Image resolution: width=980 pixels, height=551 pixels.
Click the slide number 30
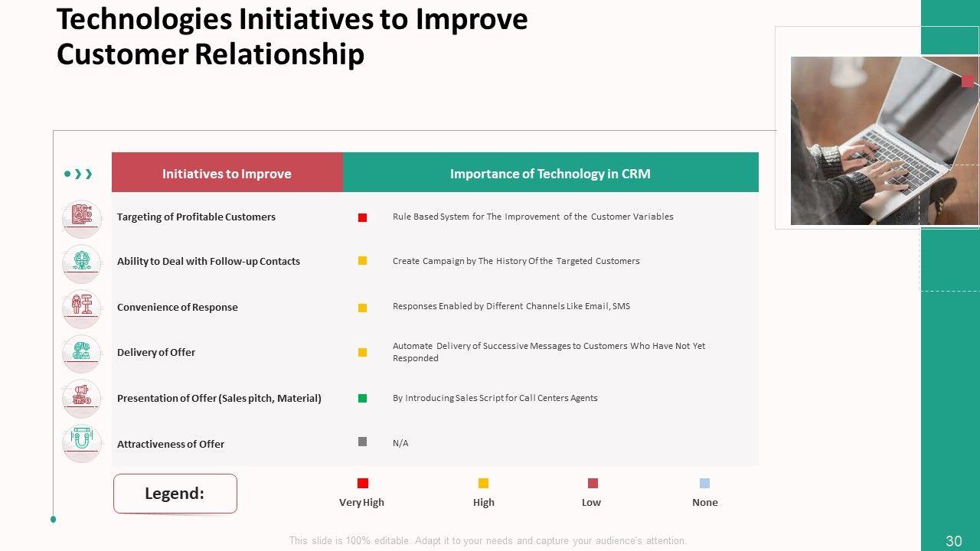pyautogui.click(x=954, y=541)
